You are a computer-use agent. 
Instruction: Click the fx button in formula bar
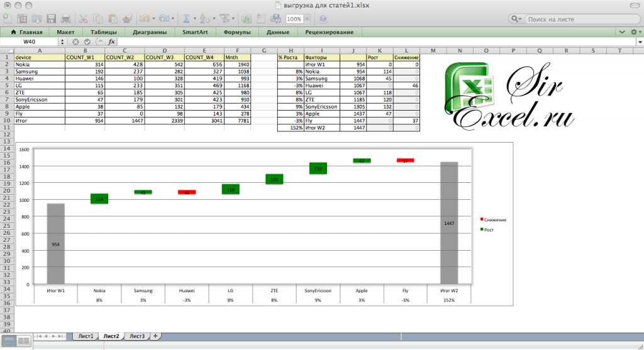(112, 41)
